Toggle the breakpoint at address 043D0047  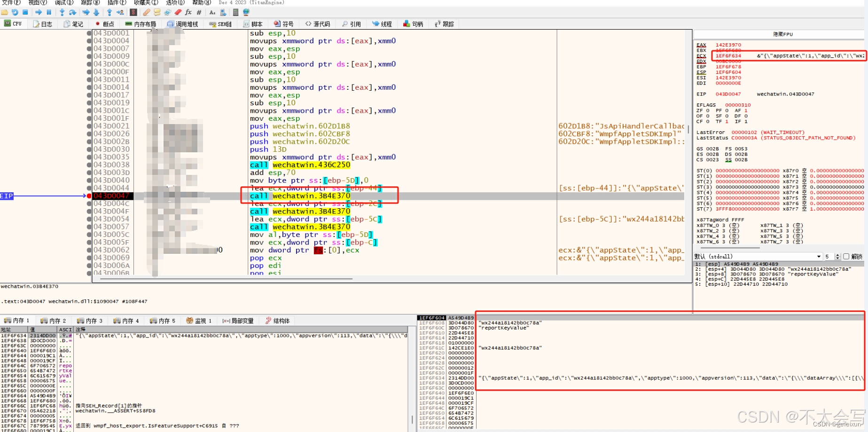(x=89, y=196)
